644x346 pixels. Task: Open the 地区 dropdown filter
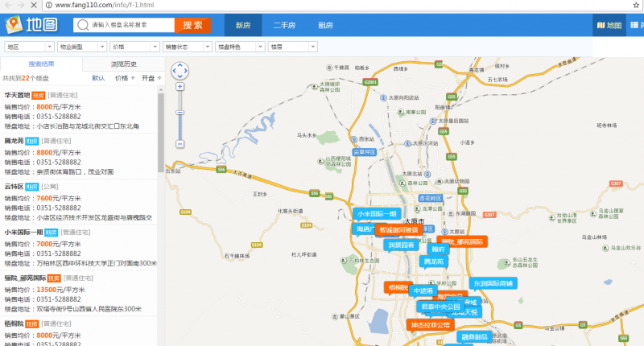(29, 47)
